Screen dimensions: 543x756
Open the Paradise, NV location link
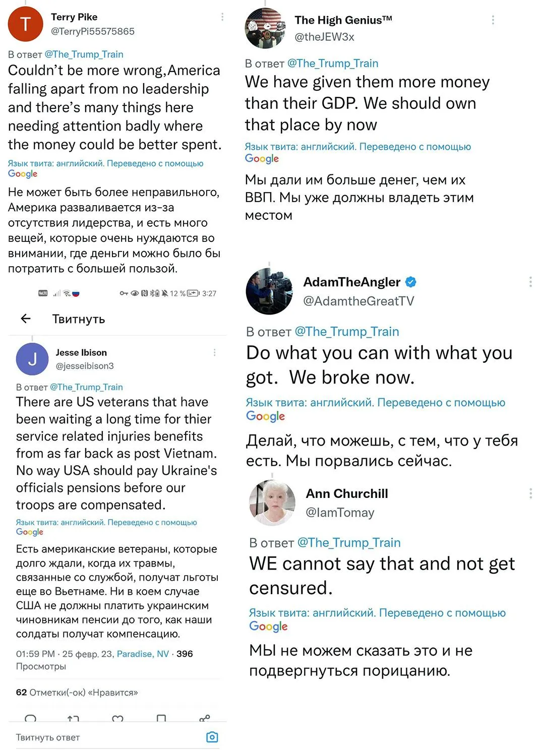(x=143, y=654)
